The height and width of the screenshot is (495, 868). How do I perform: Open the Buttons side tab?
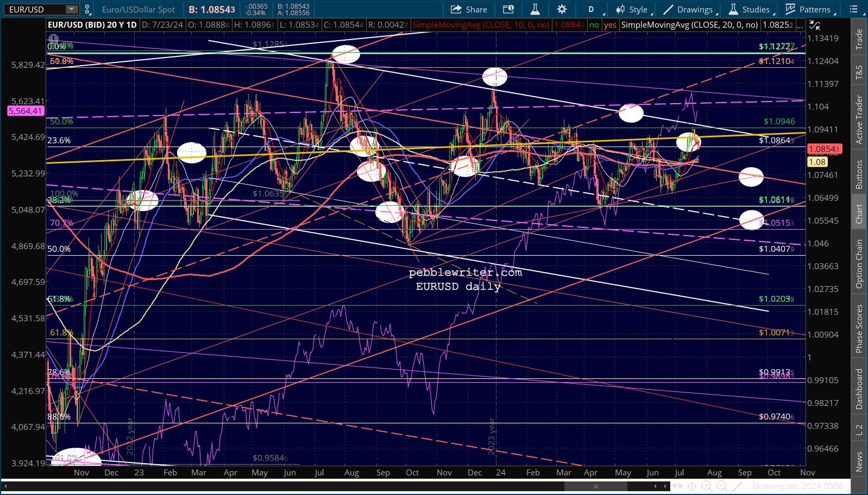(x=859, y=174)
